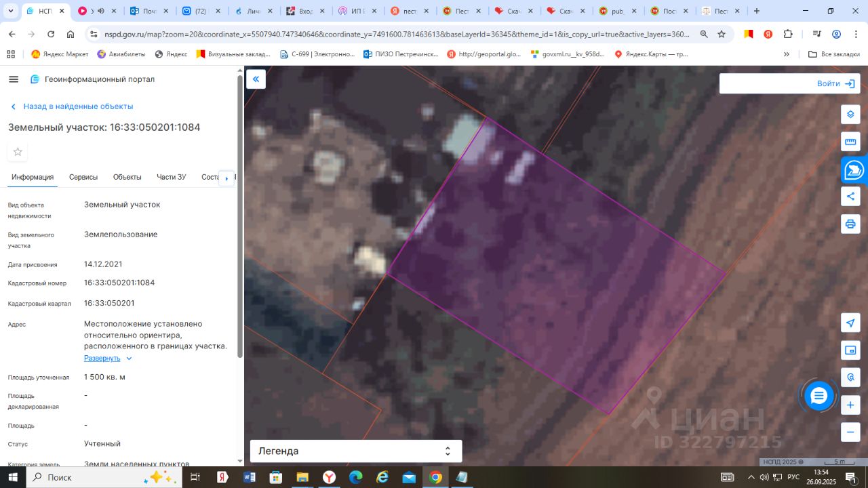Open the Chrome profile icon
The height and width of the screenshot is (488, 868).
(836, 35)
